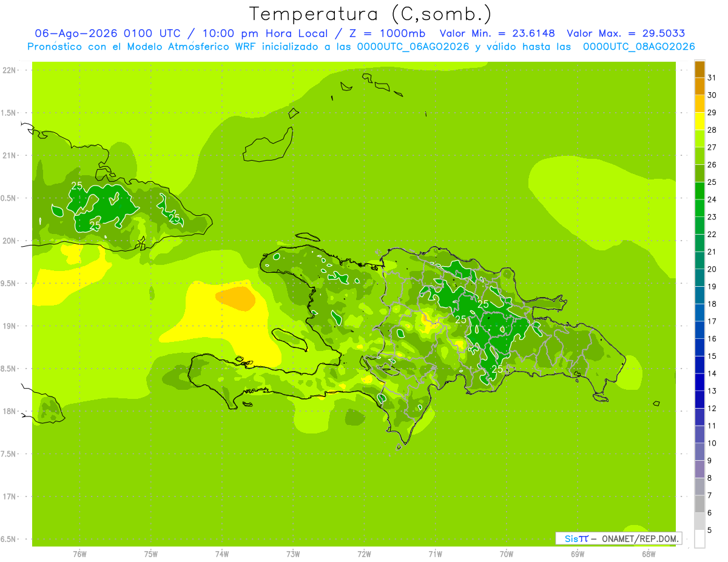The height and width of the screenshot is (562, 728).
Task: Click latitude axis label "20N"
Action: (x=10, y=241)
